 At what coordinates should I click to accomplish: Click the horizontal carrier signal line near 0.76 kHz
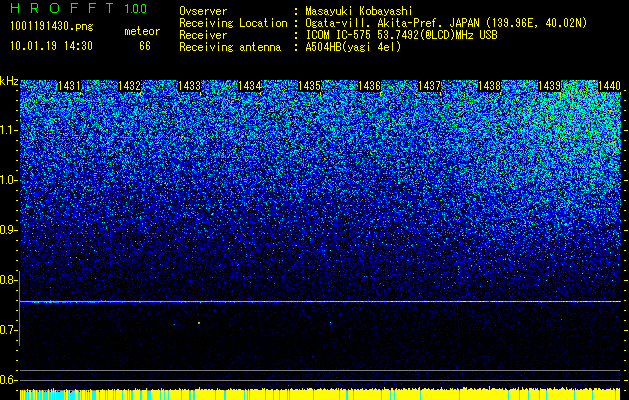click(x=320, y=301)
